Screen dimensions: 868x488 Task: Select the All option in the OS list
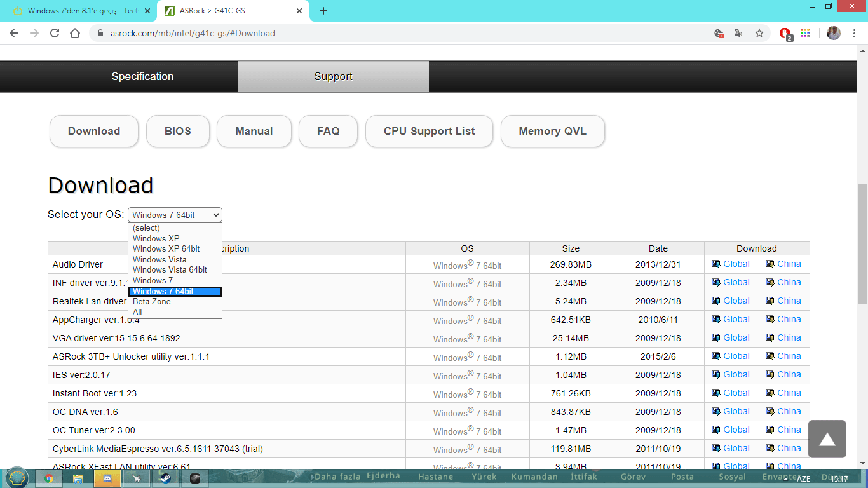[x=175, y=312]
